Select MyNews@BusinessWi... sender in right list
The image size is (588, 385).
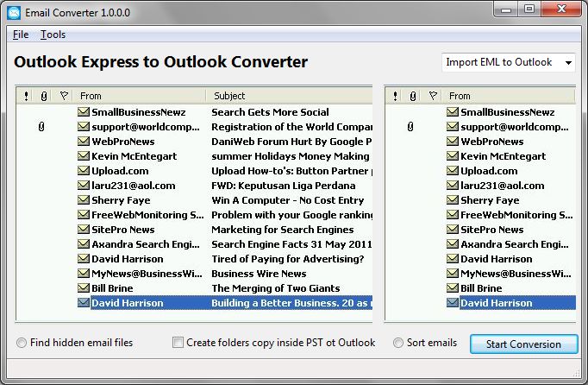coord(516,274)
